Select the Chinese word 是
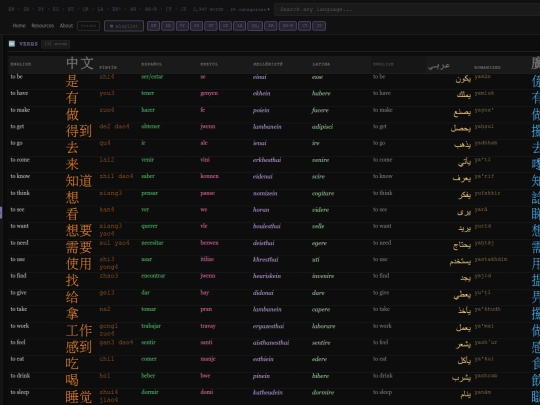Screen dimensions: 540x405 pos(72,81)
